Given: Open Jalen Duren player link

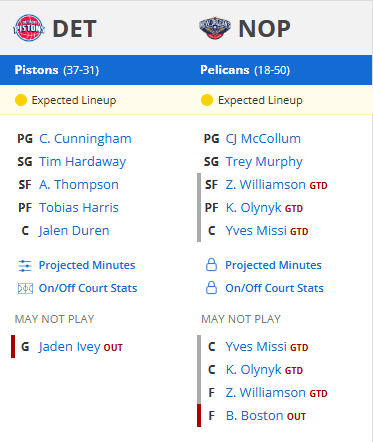Looking at the screenshot, I should (x=74, y=231).
